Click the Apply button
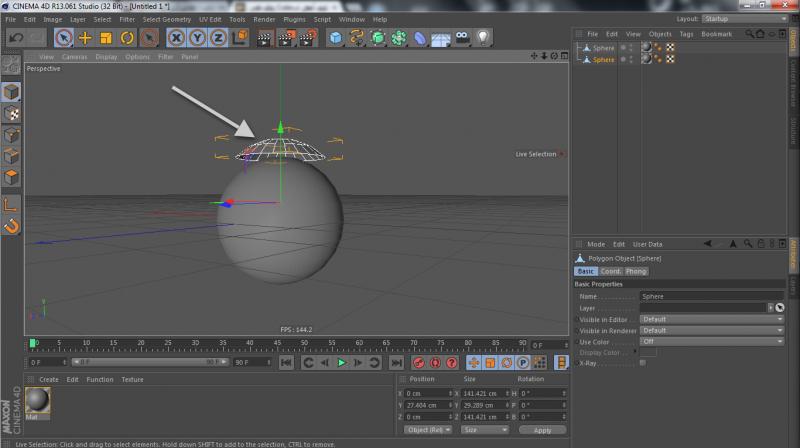 (541, 429)
